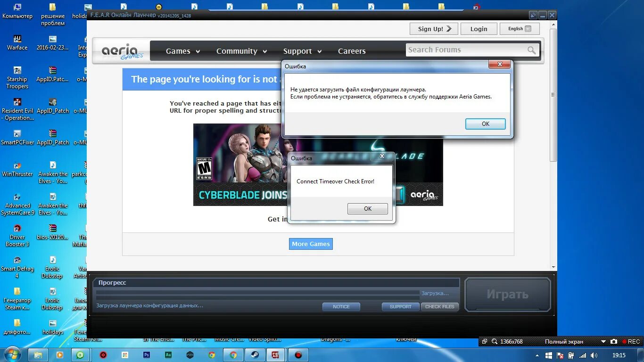
Task: Click the 1366x768 resolution text
Action: point(512,342)
